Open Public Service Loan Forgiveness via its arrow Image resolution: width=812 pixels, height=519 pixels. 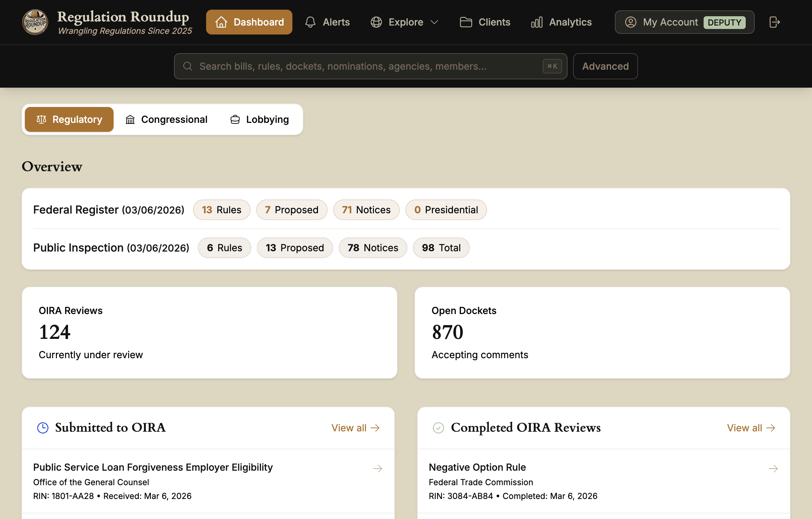[377, 469]
